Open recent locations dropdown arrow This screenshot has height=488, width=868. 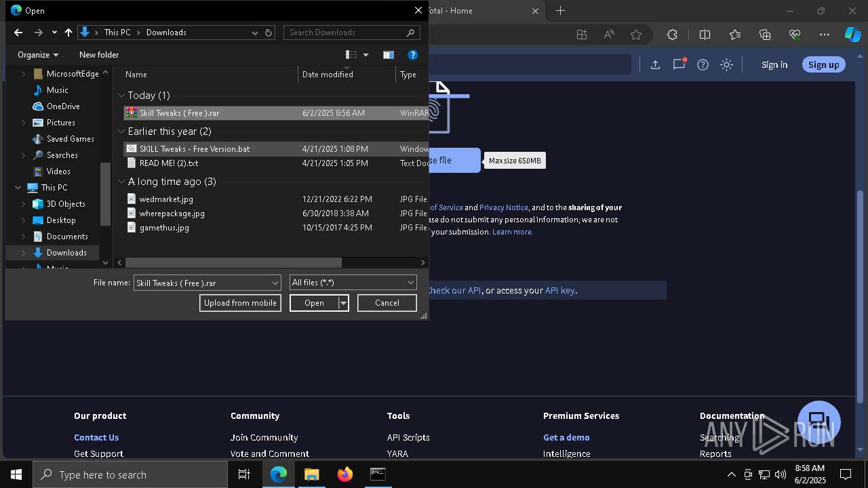tap(54, 33)
